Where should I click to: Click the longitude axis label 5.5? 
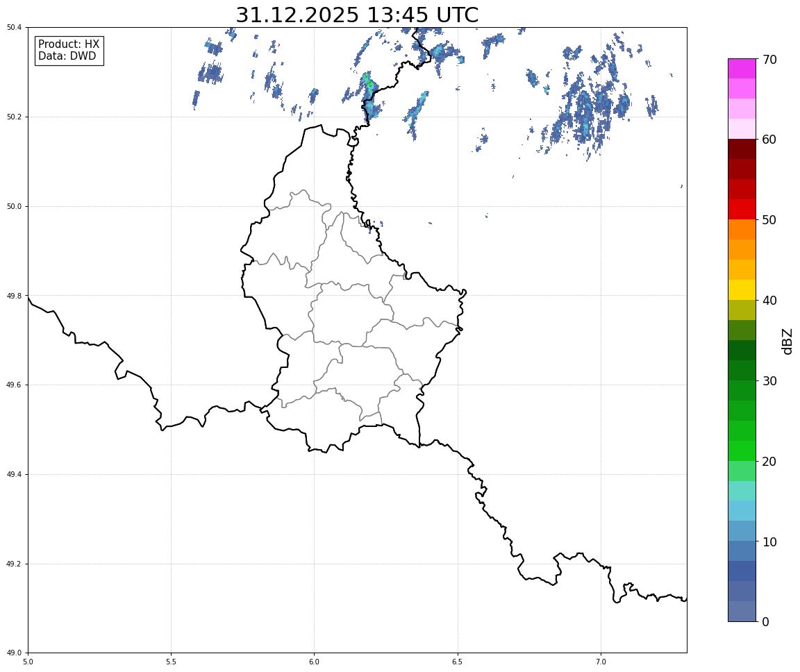pos(172,662)
